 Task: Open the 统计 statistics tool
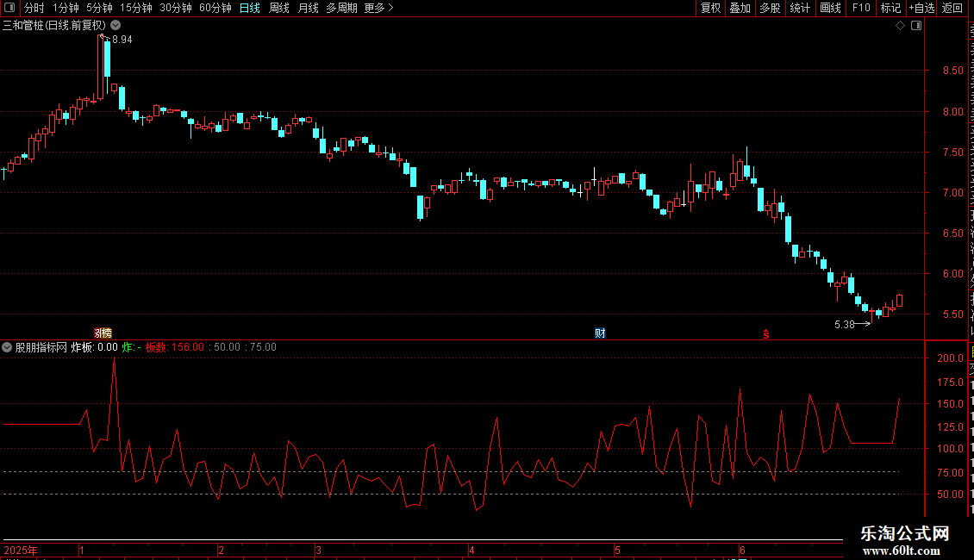[x=799, y=8]
